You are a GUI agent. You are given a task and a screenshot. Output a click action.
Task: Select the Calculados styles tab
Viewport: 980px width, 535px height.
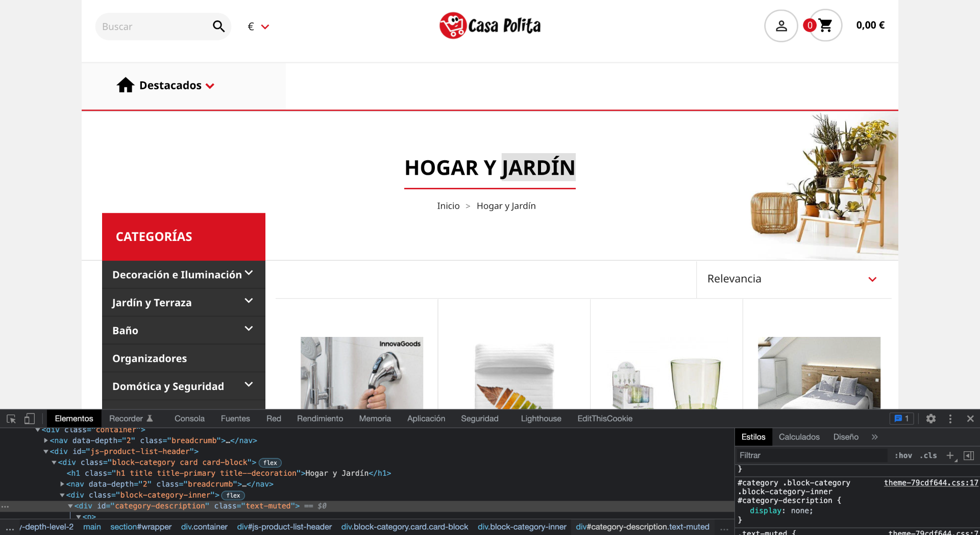799,437
